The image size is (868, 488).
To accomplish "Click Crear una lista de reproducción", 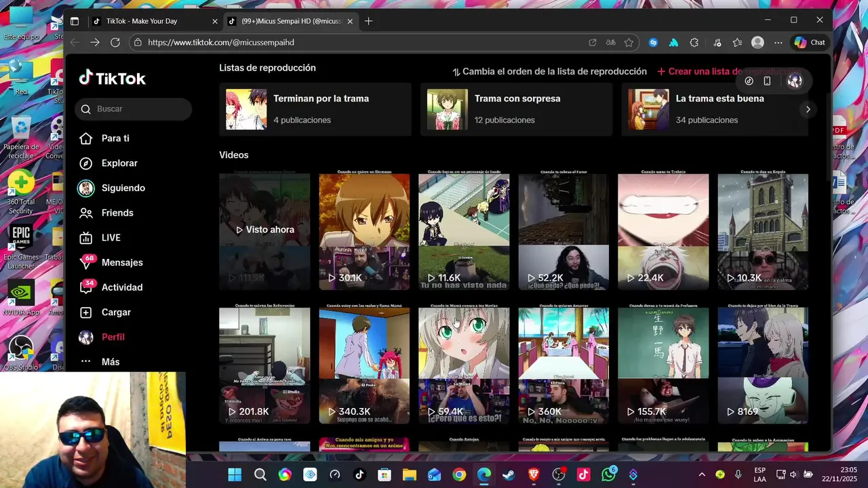I will click(729, 71).
